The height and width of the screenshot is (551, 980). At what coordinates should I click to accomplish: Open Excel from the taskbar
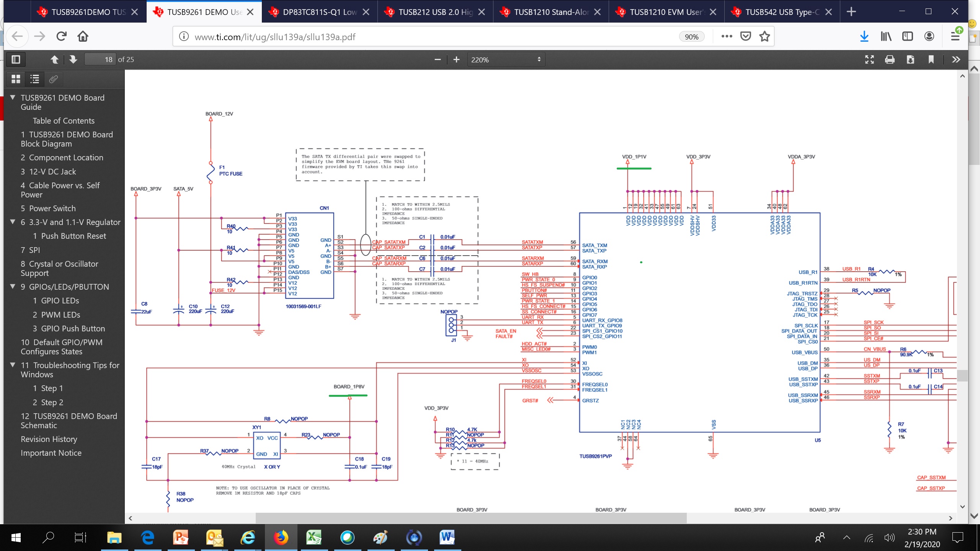coord(314,538)
